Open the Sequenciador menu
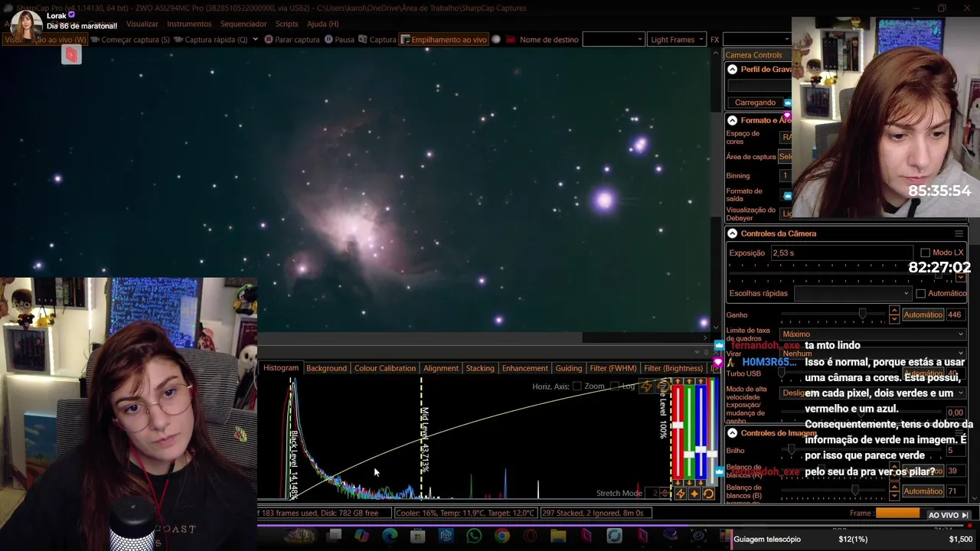The height and width of the screenshot is (551, 980). [243, 24]
